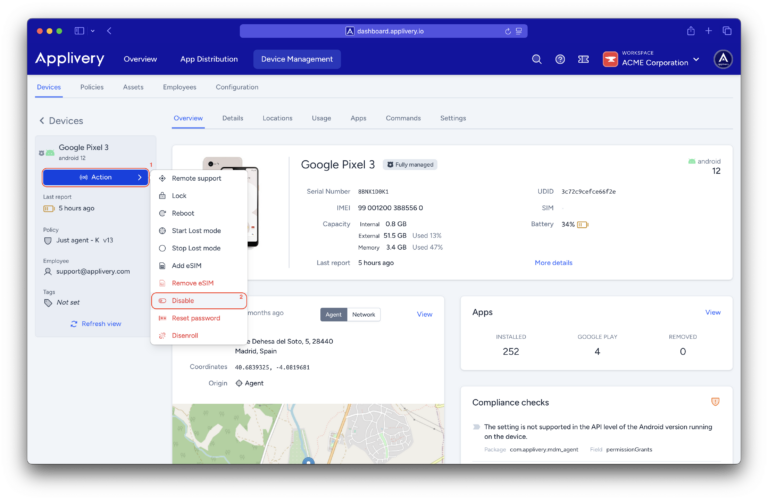Image resolution: width=768 pixels, height=500 pixels.
Task: Toggle location source to Network
Action: point(363,314)
